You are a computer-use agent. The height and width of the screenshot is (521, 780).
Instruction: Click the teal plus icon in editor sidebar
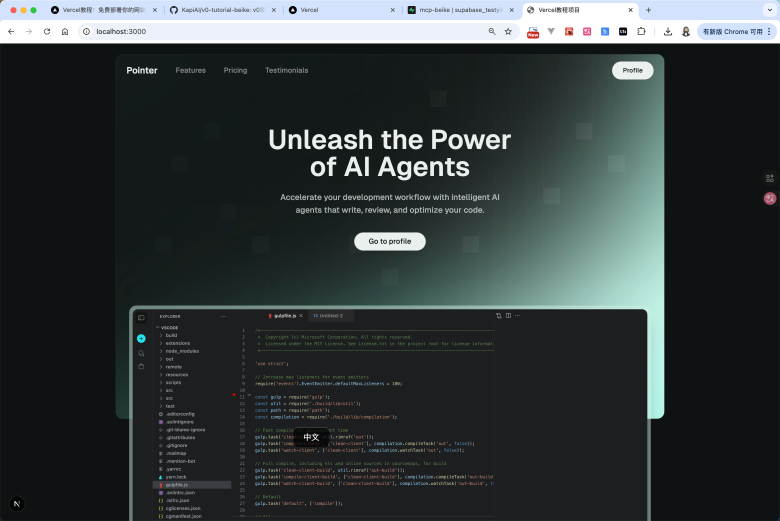point(141,338)
